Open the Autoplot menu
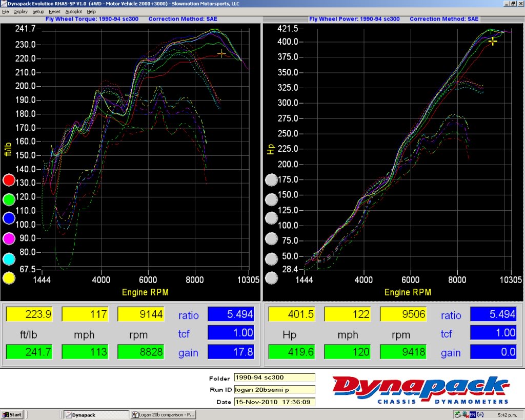The width and height of the screenshot is (525, 420). pyautogui.click(x=74, y=12)
